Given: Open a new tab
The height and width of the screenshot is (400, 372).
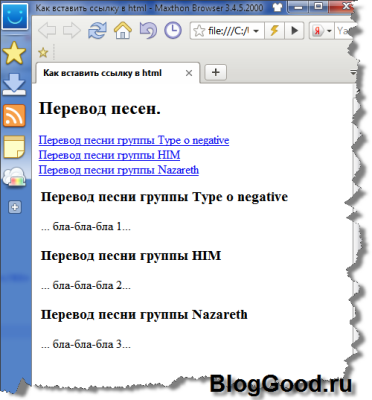Looking at the screenshot, I should [x=215, y=72].
